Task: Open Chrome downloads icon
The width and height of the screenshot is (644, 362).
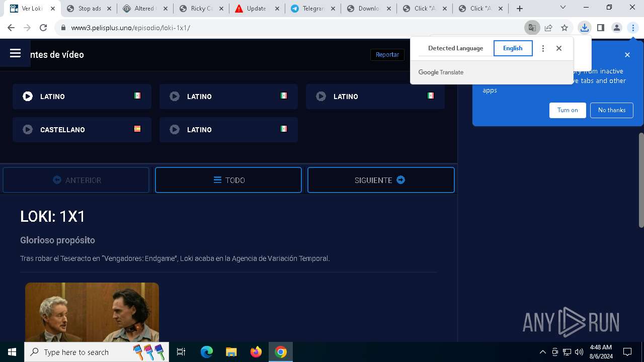Action: (584, 28)
